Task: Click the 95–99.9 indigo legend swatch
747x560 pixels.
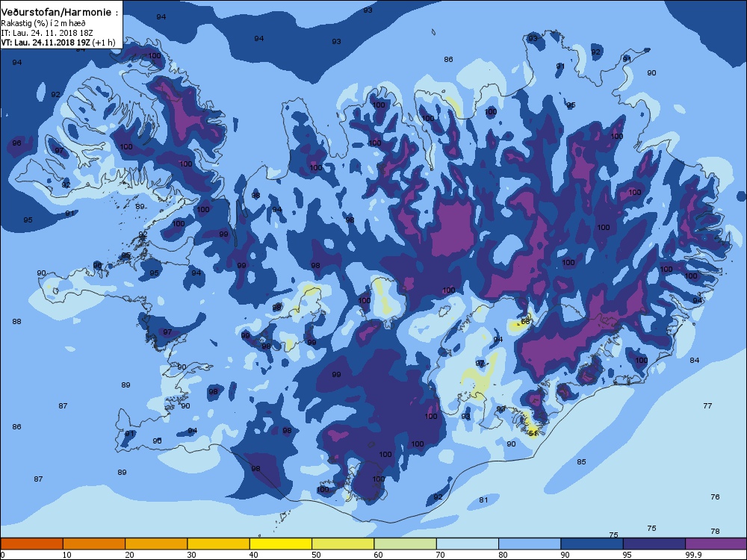Action: coord(654,544)
